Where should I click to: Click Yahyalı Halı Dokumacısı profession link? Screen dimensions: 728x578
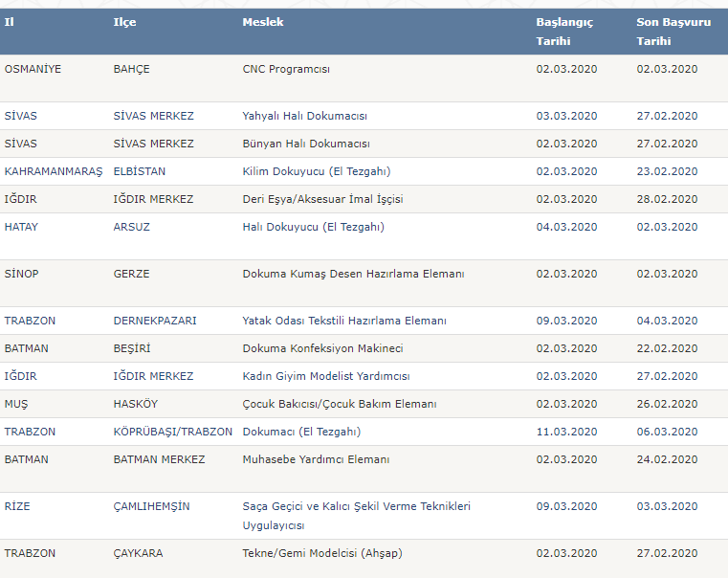coord(304,116)
